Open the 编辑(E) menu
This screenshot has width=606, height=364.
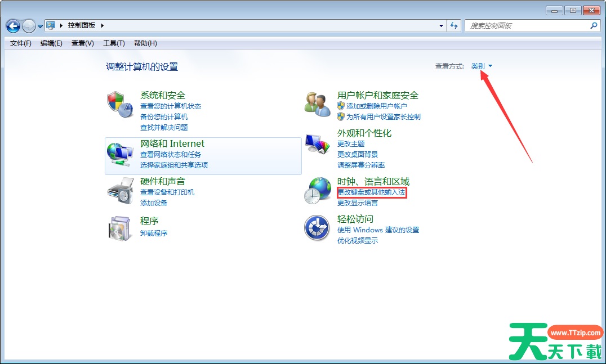tap(51, 43)
